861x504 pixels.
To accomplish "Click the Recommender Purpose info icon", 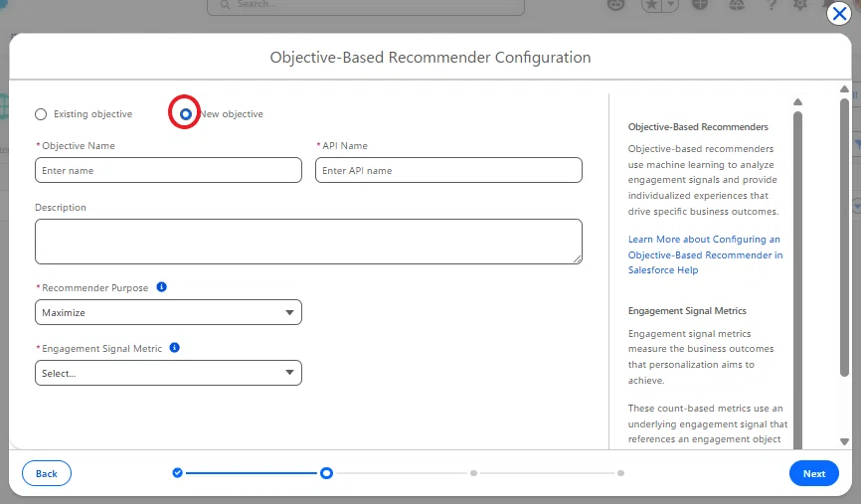I will tap(161, 287).
